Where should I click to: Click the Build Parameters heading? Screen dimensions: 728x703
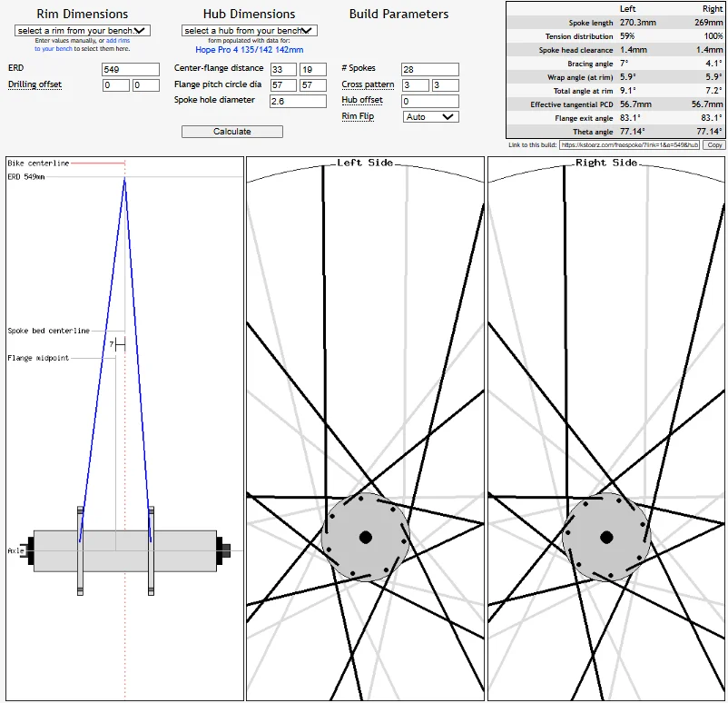pyautogui.click(x=398, y=14)
